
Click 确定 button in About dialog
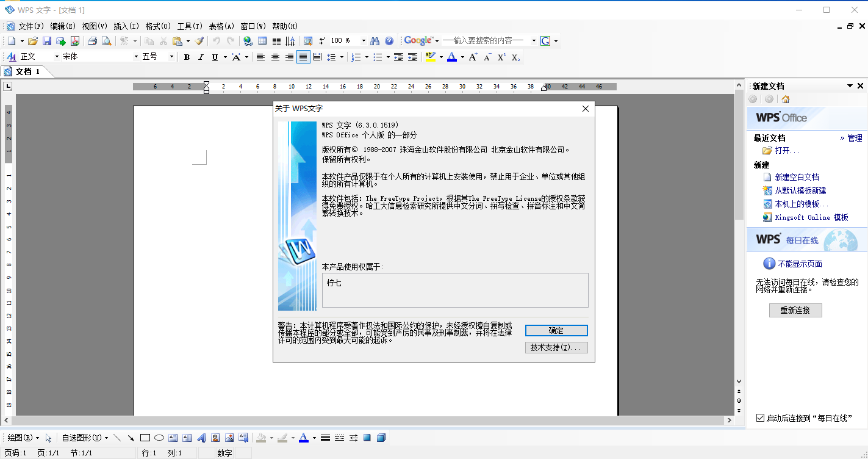click(x=556, y=330)
